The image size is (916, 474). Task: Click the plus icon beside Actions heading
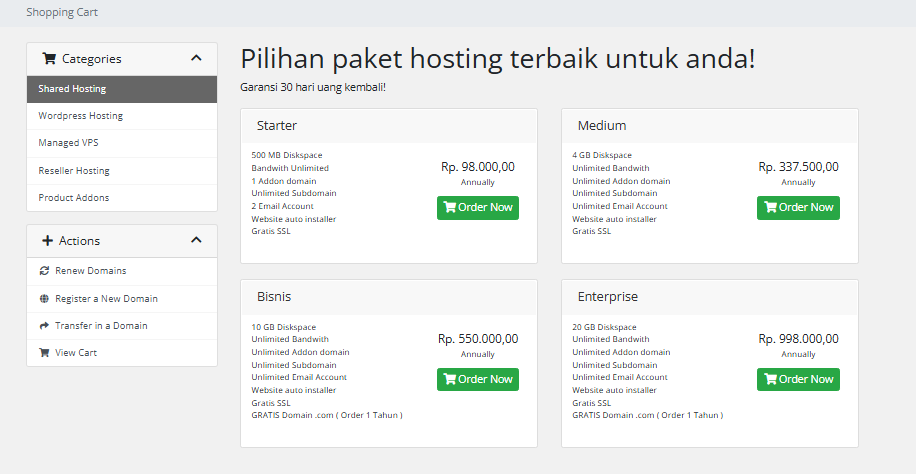48,241
